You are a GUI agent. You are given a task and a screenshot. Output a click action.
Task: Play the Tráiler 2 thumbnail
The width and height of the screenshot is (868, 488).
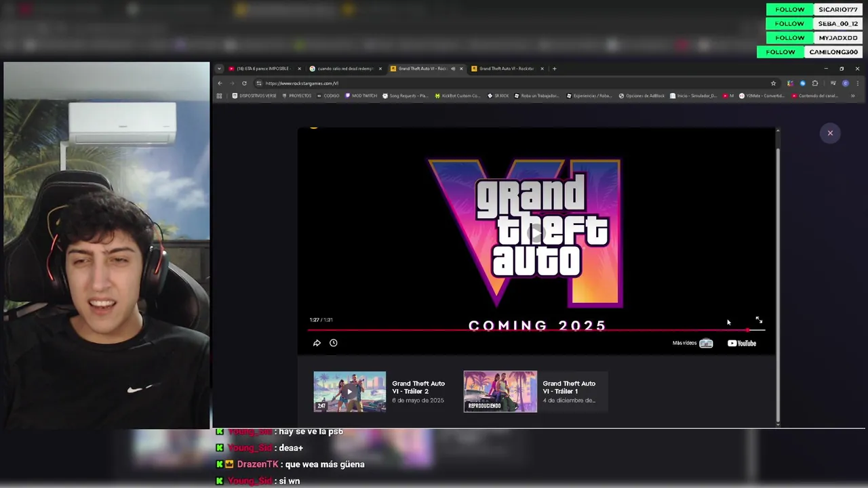click(x=350, y=392)
